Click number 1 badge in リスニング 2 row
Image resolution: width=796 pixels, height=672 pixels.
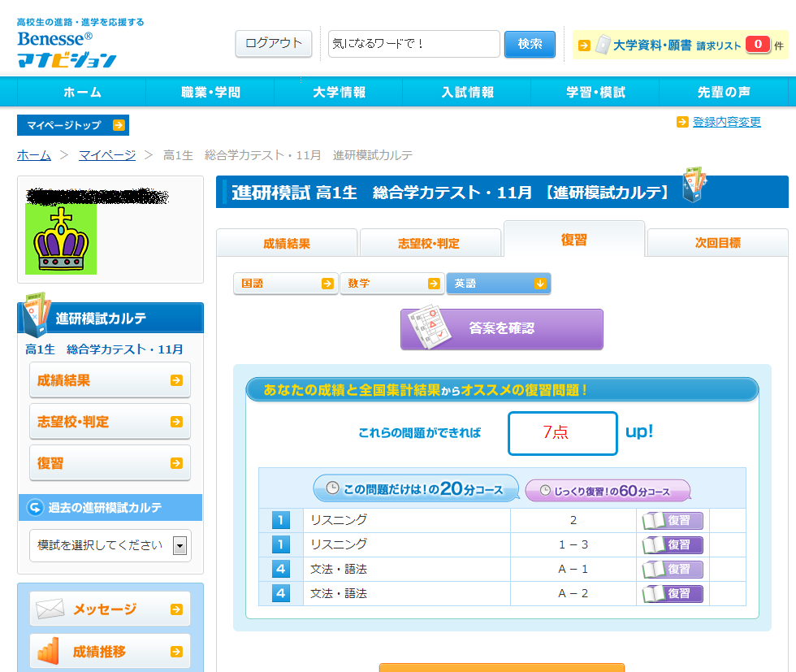point(281,520)
